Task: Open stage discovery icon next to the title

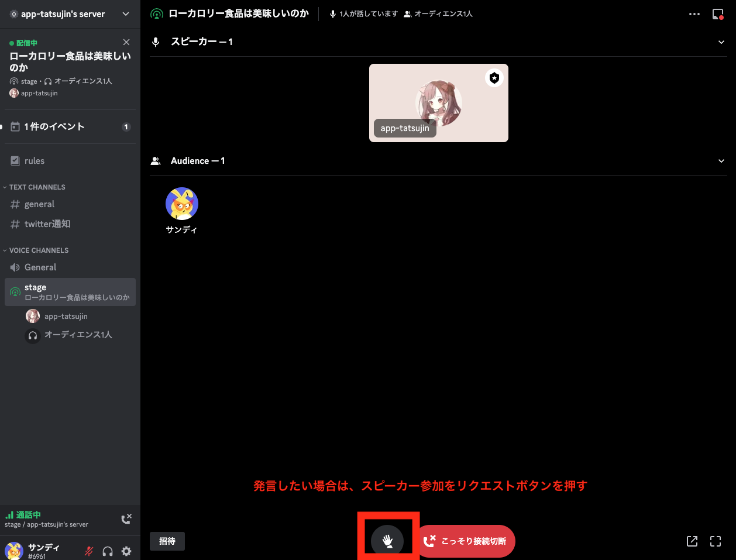Action: (x=156, y=13)
